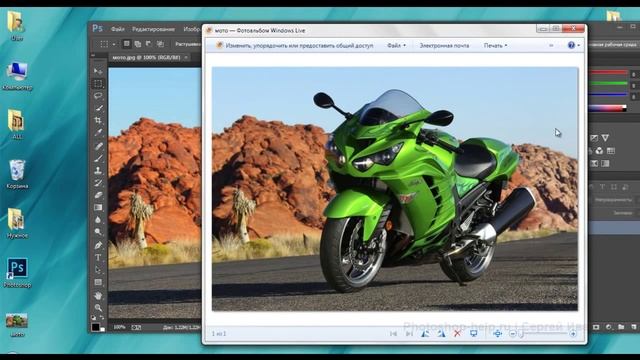The image size is (640, 360).
Task: Click the motorcycle photo in viewer
Action: point(395,189)
